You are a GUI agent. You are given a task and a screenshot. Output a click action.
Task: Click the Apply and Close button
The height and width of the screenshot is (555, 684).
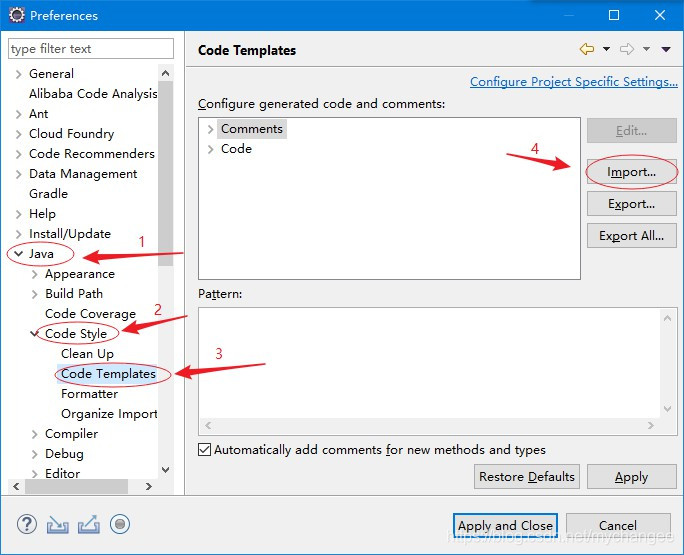[505, 525]
